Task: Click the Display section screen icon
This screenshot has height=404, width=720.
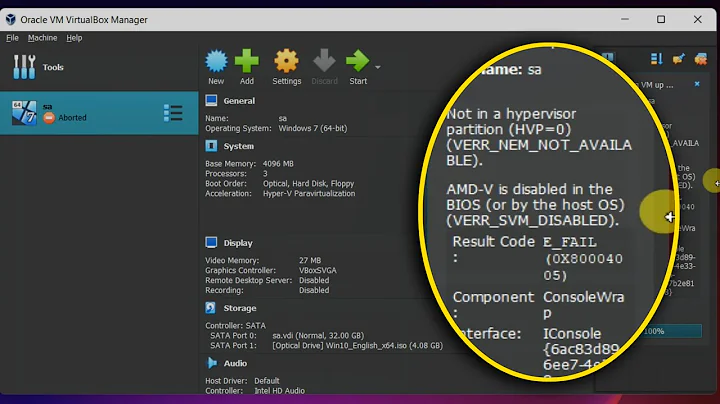Action: [211, 242]
